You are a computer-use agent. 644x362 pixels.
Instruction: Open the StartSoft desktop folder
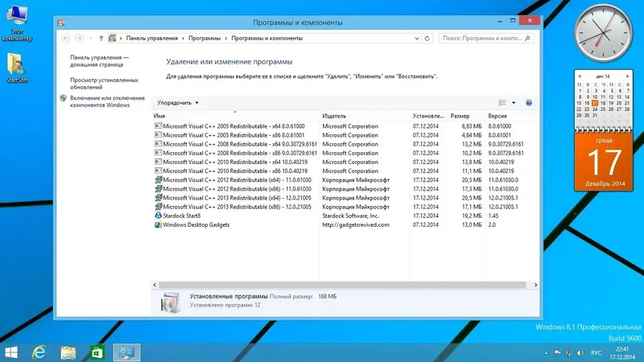(x=17, y=68)
